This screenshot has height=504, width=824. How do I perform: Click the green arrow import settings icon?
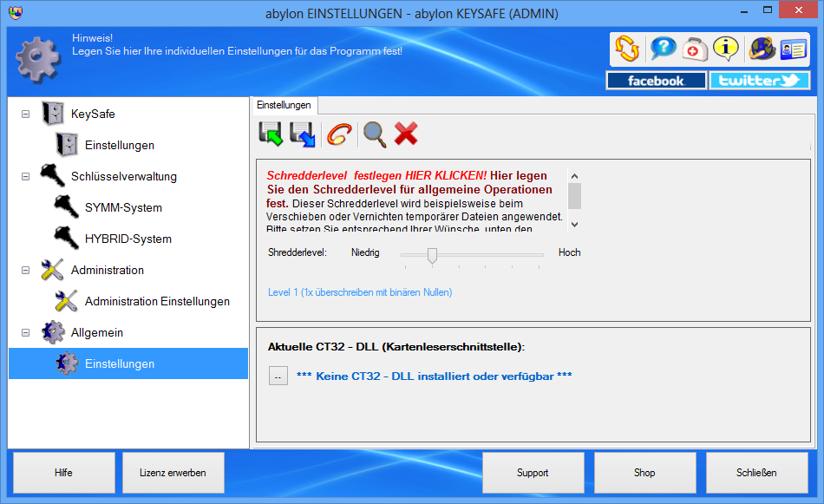(x=271, y=134)
